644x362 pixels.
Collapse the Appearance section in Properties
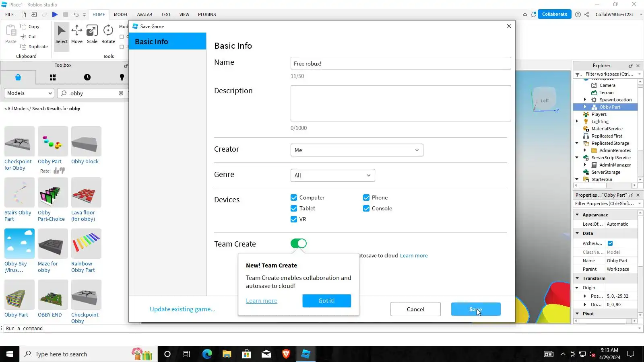pyautogui.click(x=577, y=215)
